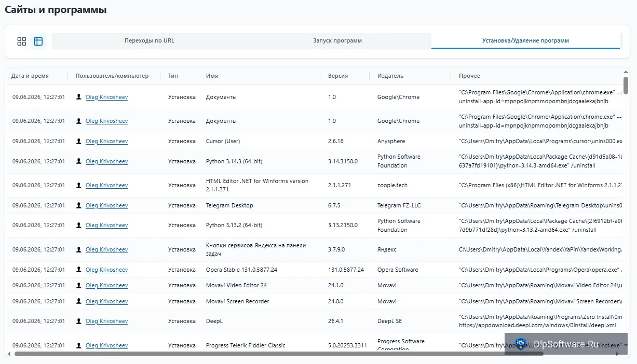The width and height of the screenshot is (637, 364).
Task: Open Oleg Krivosheev link in Telegram Desktop row
Action: [x=106, y=205]
